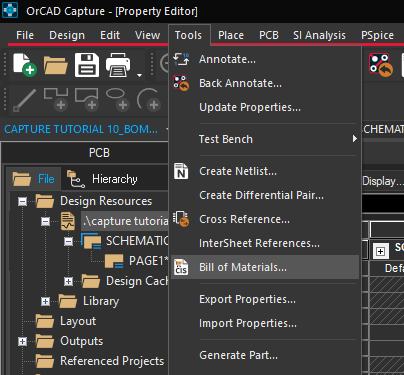Click the Outputs folder icon
The width and height of the screenshot is (404, 375).
tap(45, 341)
